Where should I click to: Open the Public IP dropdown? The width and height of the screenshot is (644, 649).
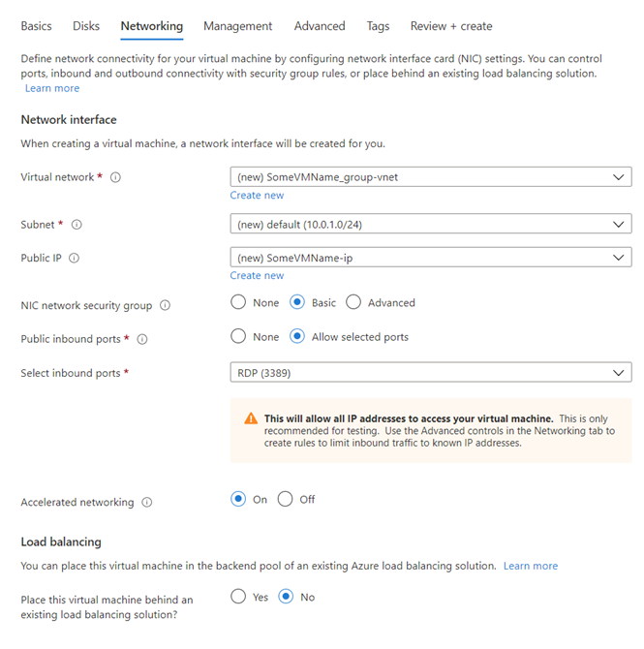431,258
